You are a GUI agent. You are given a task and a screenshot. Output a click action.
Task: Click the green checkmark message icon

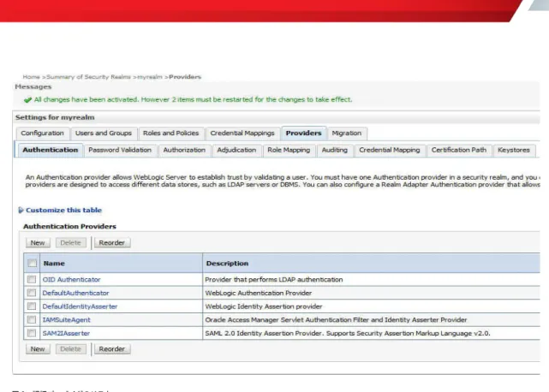tap(27, 100)
